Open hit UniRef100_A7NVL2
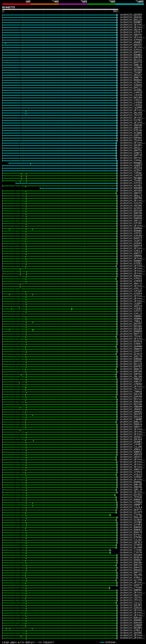 coord(131,630)
